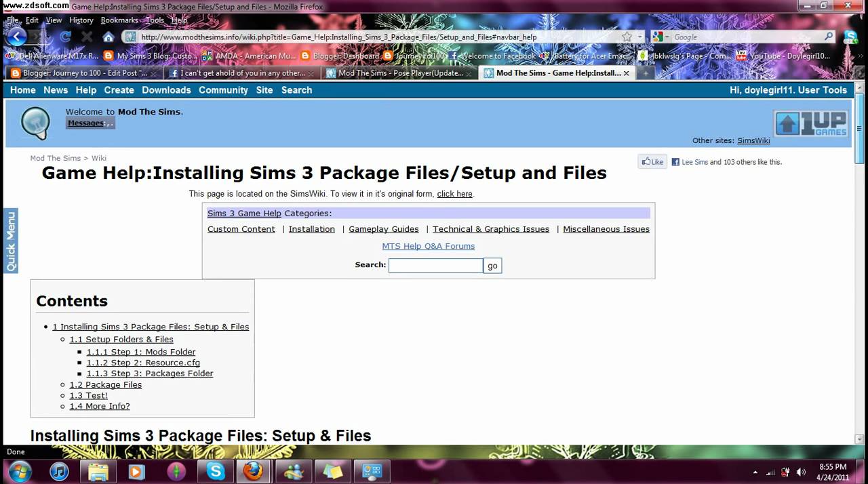Switch to Mod The Sims Pose Player tab
This screenshot has height=484, width=868.
click(400, 73)
